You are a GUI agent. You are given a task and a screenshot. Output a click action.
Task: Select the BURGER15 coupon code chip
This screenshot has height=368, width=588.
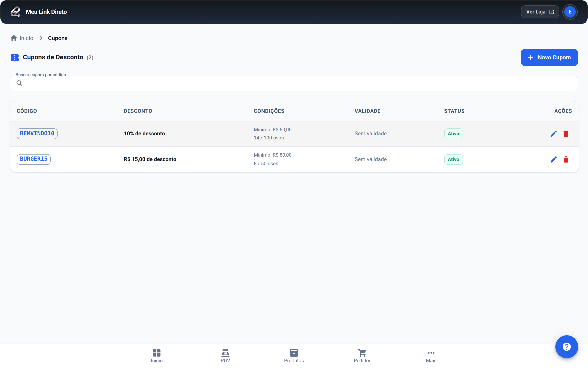point(33,159)
